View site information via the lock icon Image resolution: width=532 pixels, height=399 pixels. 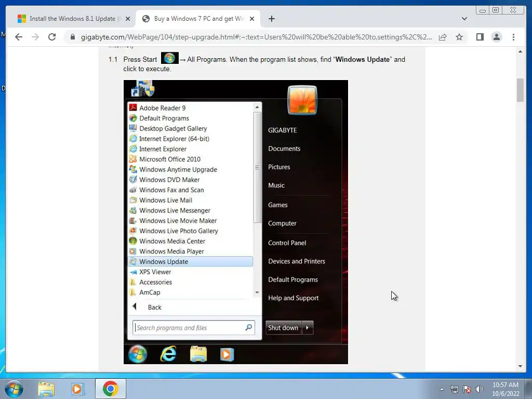tap(72, 37)
